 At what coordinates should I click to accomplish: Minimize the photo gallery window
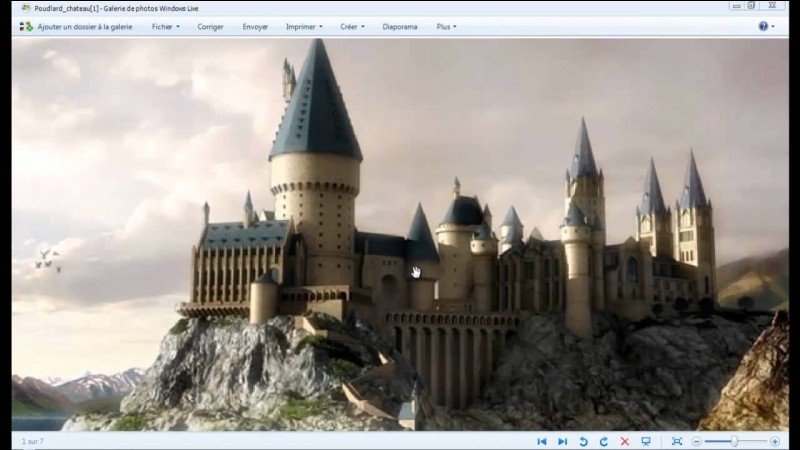coord(736,6)
